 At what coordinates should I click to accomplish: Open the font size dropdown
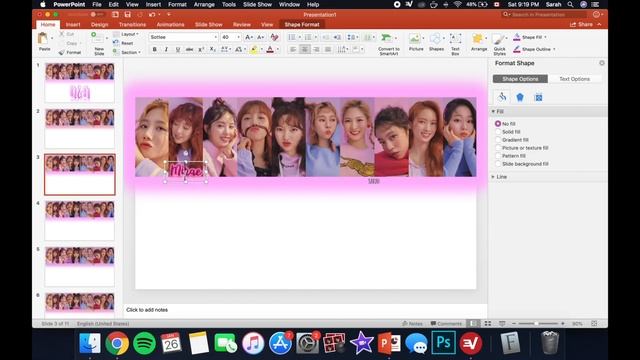pyautogui.click(x=238, y=37)
